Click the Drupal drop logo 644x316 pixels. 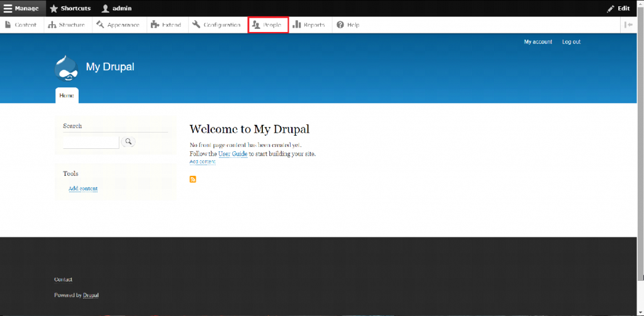[x=67, y=67]
